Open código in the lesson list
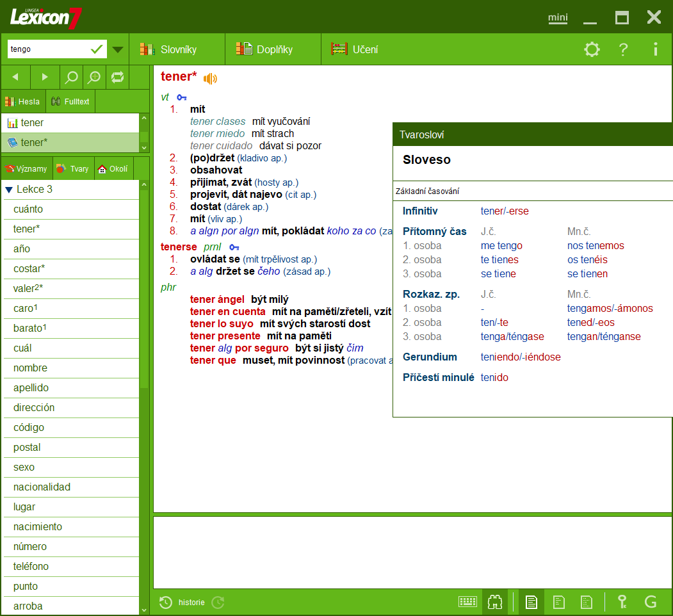The height and width of the screenshot is (616, 673). pos(71,427)
